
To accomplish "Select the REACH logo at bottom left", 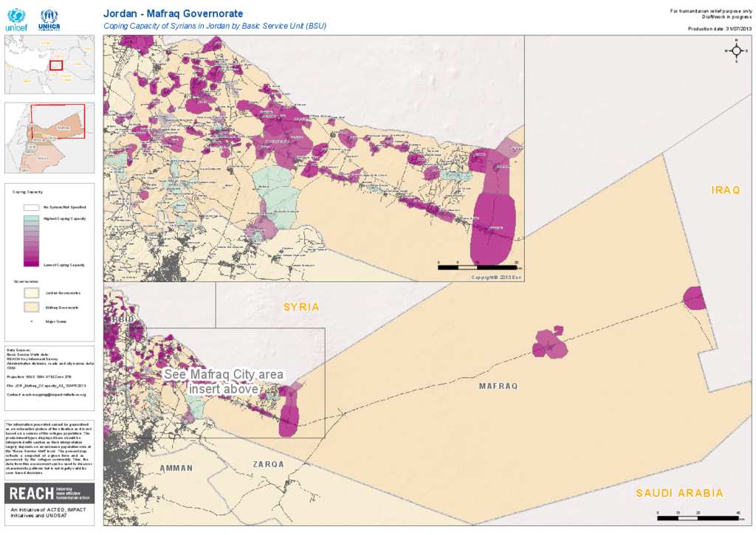I will 49,491.
